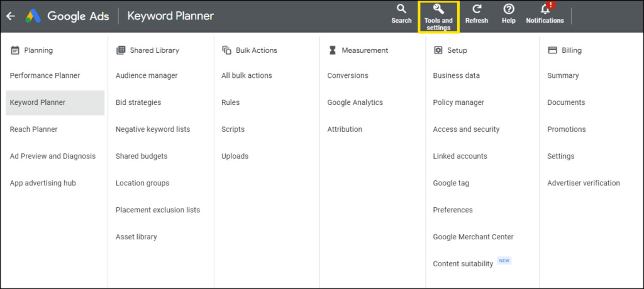Open Content suitability
This screenshot has height=289, width=644.
pyautogui.click(x=463, y=264)
